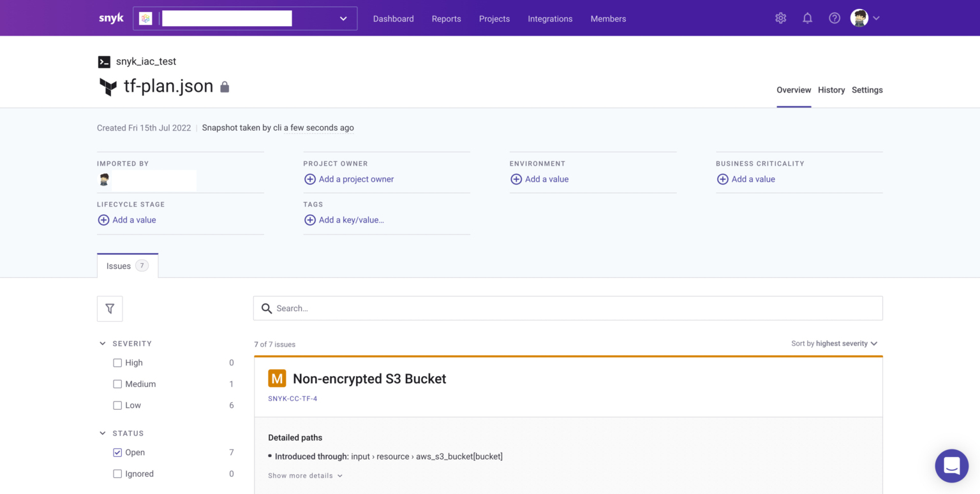Viewport: 980px width, 494px height.
Task: Open the help question mark icon
Action: point(834,18)
